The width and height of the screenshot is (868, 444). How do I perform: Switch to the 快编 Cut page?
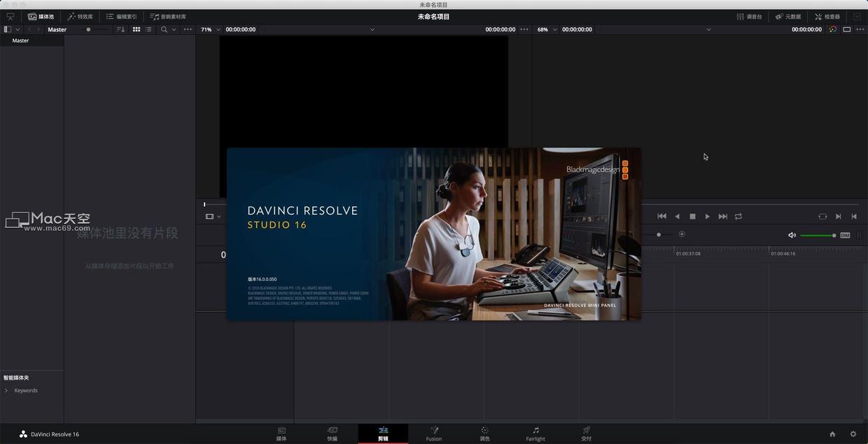[x=332, y=434]
